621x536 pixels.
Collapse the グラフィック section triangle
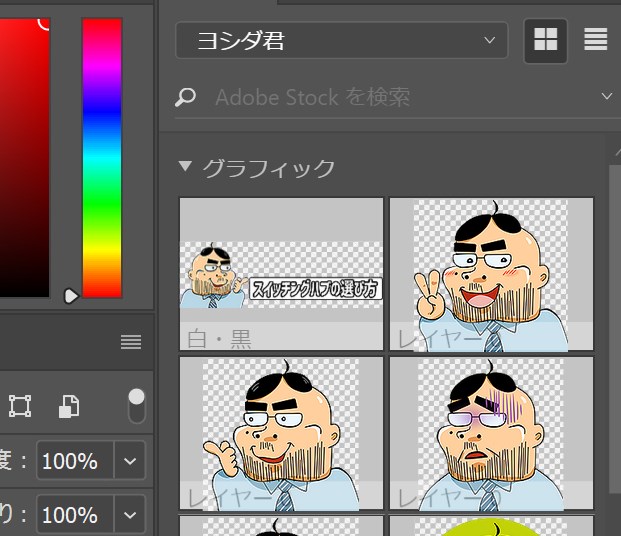click(185, 166)
